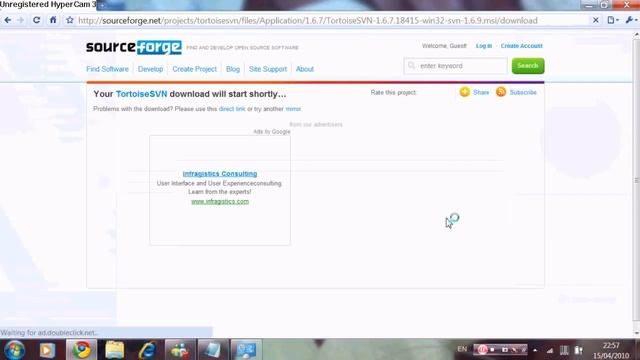Open the Find Software menu
Viewport: 640px width, 360px height.
[x=107, y=69]
